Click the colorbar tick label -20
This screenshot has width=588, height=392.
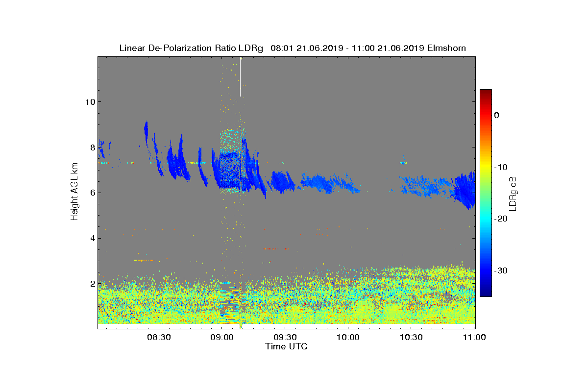(x=501, y=219)
